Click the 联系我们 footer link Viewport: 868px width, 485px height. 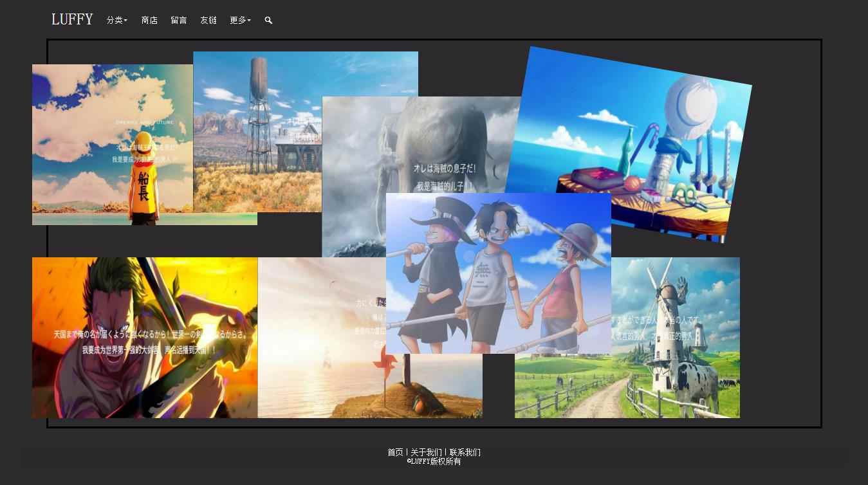pyautogui.click(x=465, y=452)
